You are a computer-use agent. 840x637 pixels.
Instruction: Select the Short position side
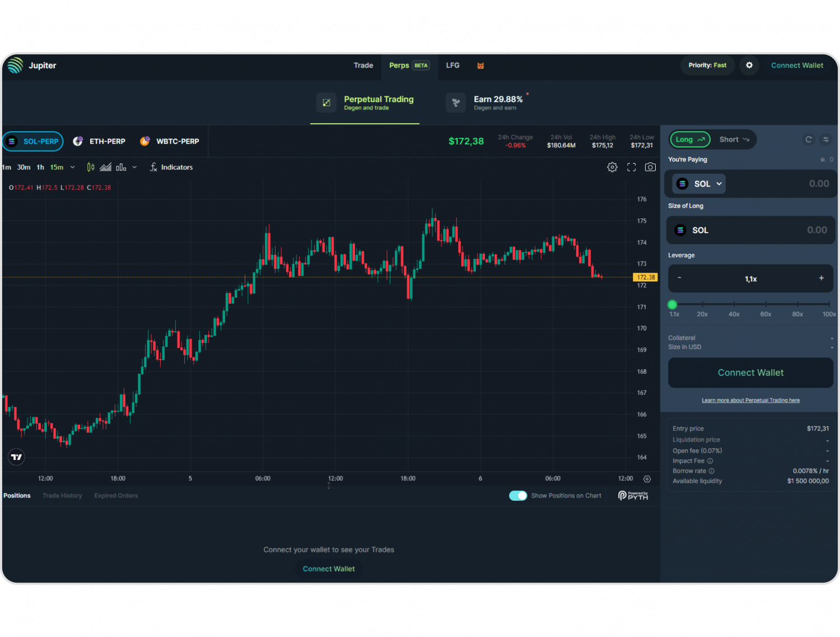[x=734, y=140]
